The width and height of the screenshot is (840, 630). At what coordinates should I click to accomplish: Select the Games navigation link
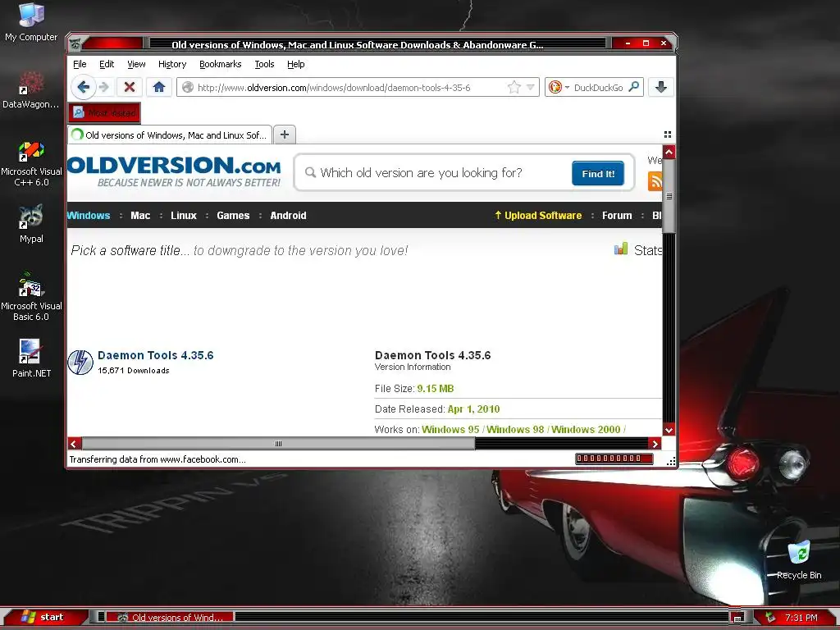pos(233,216)
